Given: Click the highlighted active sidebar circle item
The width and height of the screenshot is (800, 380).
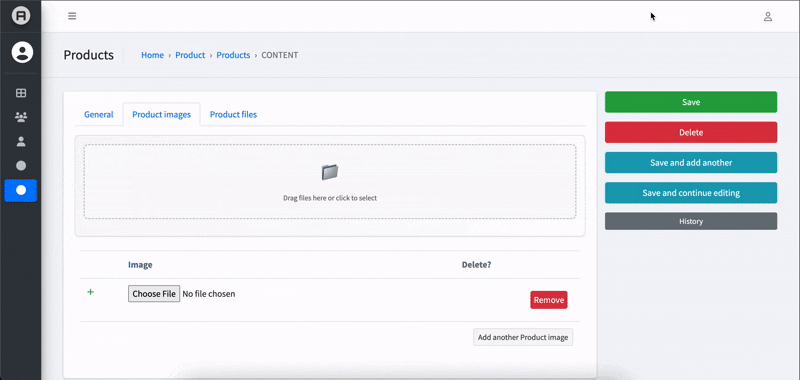Looking at the screenshot, I should (21, 190).
